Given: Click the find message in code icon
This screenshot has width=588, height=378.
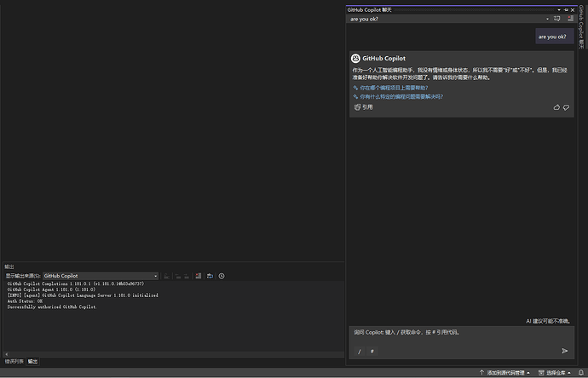Looking at the screenshot, I should [167, 276].
